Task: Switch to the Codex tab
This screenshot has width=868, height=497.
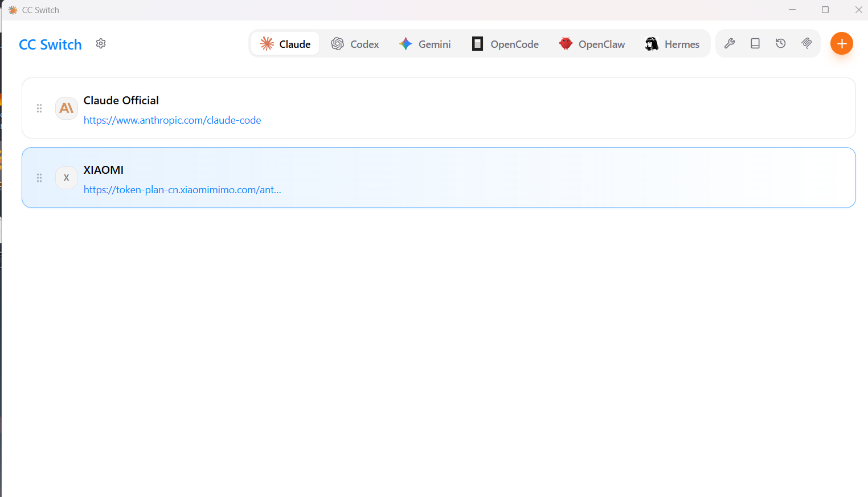Action: 355,44
